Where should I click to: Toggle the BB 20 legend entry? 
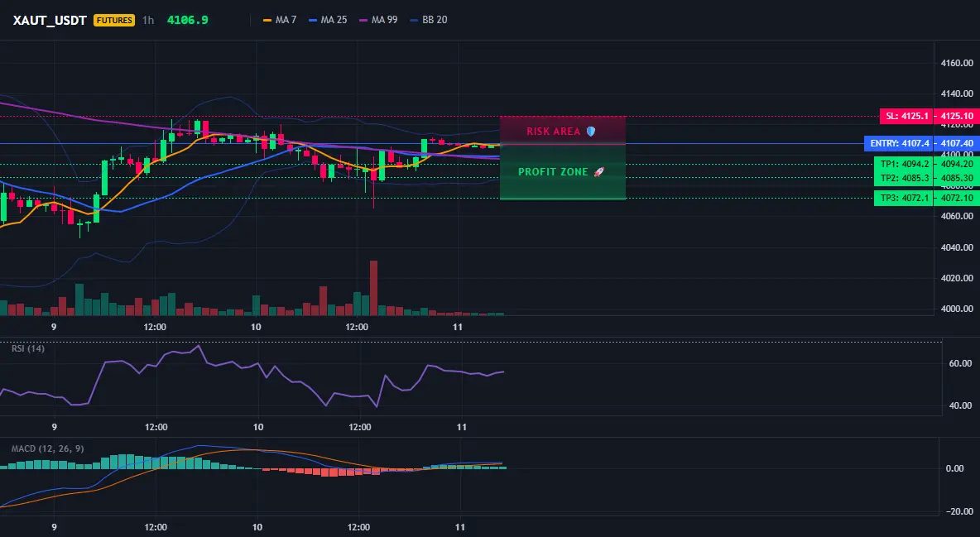tap(429, 20)
